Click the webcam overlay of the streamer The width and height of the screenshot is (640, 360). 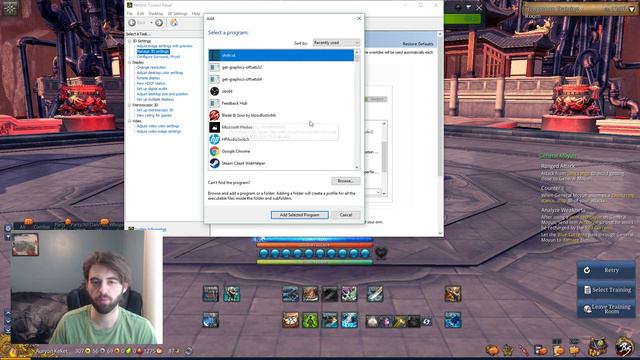87,287
